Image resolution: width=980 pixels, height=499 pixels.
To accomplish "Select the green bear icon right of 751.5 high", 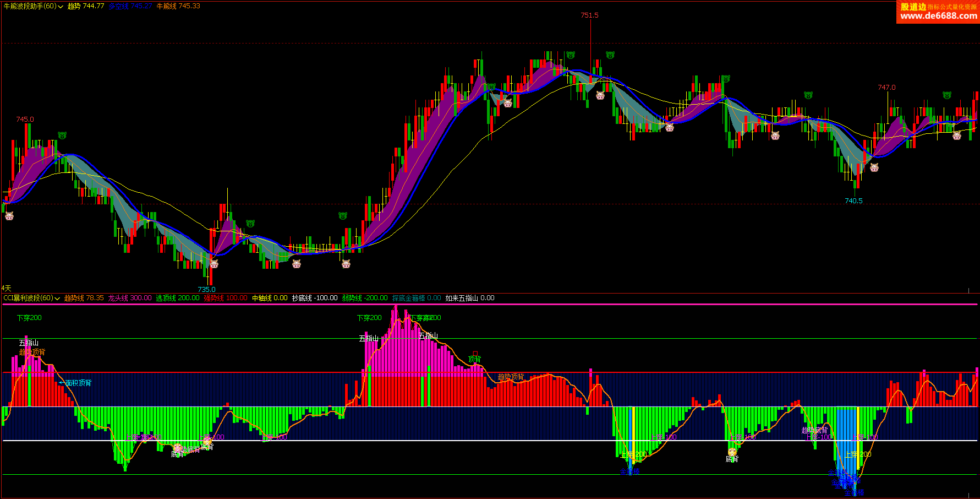I will [610, 55].
